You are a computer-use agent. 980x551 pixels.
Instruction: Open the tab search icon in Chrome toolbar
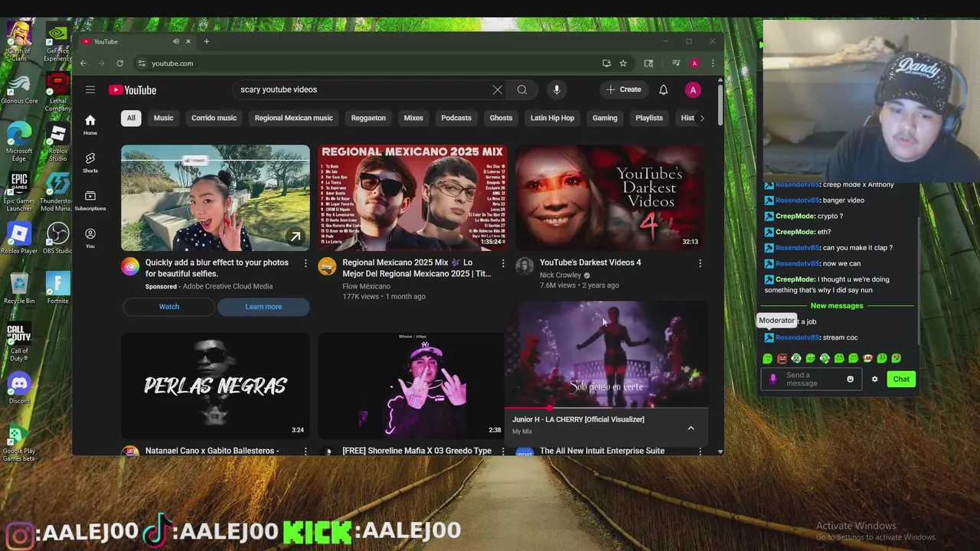click(648, 64)
